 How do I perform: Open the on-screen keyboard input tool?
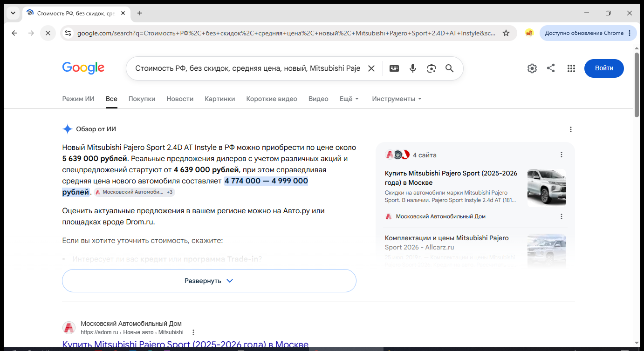[x=394, y=68]
